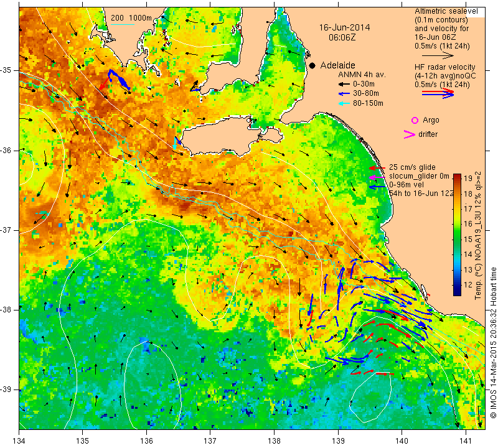Click the red 25 cm/s glide arrow
The image size is (498, 448).
click(x=377, y=167)
